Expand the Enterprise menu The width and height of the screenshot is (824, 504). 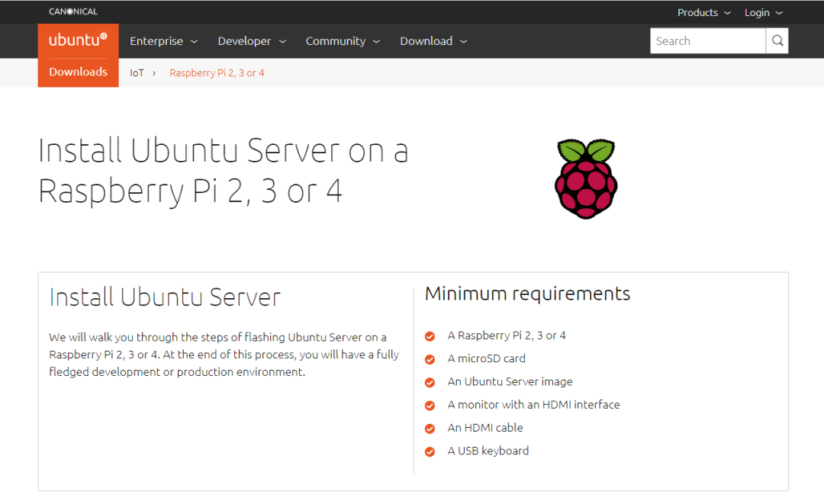click(x=163, y=41)
